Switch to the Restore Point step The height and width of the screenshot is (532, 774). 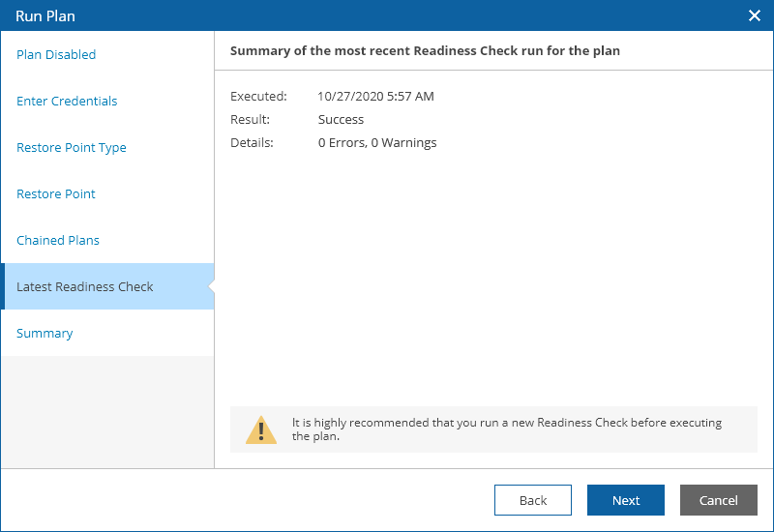click(x=56, y=194)
